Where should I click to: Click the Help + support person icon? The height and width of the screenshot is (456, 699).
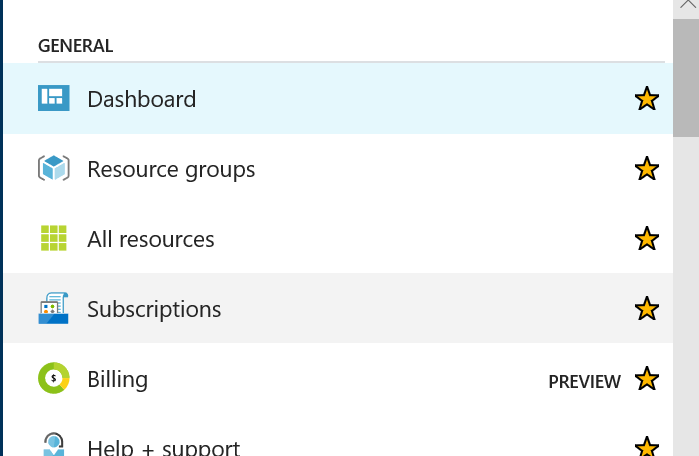pos(53,444)
